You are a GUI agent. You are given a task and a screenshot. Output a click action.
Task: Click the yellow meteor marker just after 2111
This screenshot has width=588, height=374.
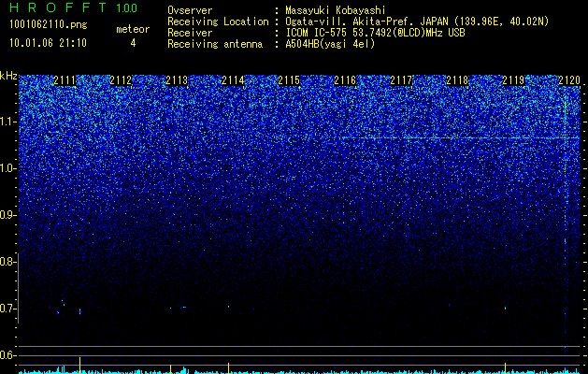[79, 365]
